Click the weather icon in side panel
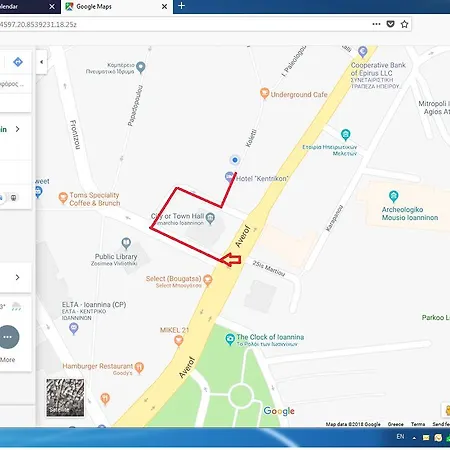Image resolution: width=450 pixels, height=450 pixels. pyautogui.click(x=16, y=306)
